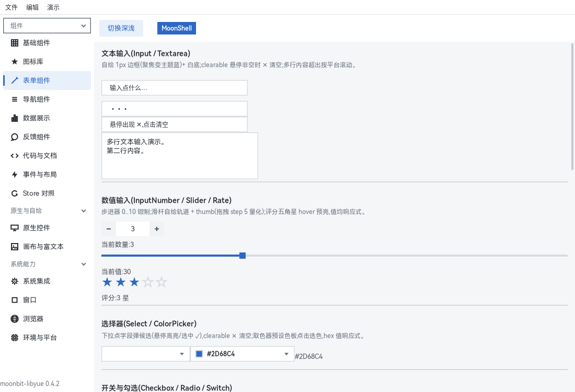
Task: Click the gear icon for 系统集成
Action: pyautogui.click(x=15, y=281)
